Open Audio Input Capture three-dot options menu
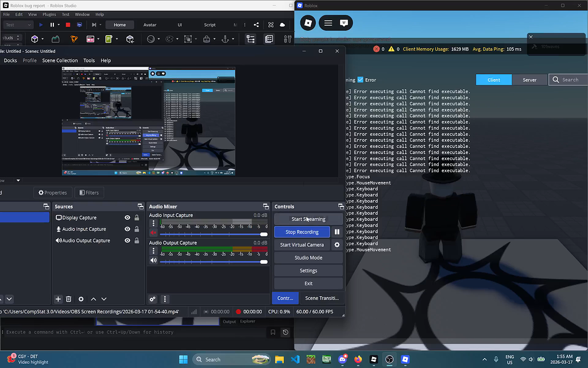Viewport: 588px width, 368px height. (153, 223)
